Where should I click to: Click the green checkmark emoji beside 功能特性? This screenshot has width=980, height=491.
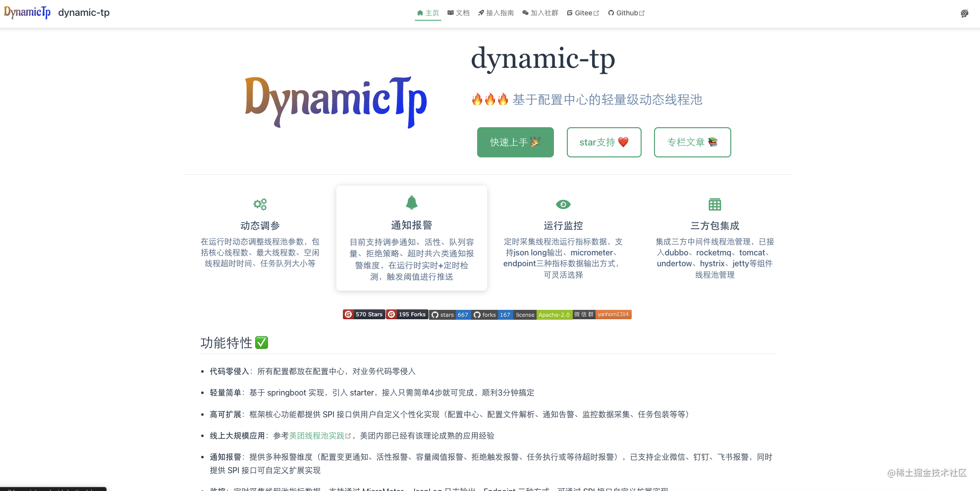[262, 343]
